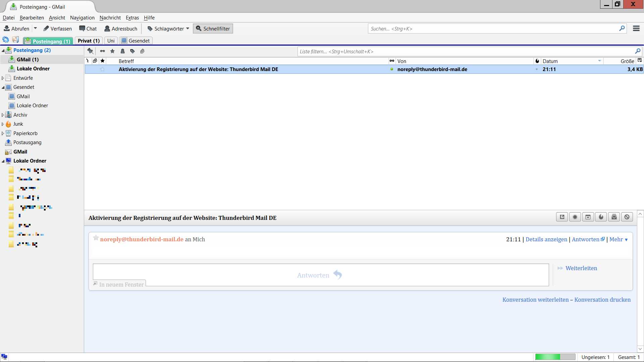Mark conversation as junk with flame button
Screen dimensions: 644x362
tap(601, 217)
